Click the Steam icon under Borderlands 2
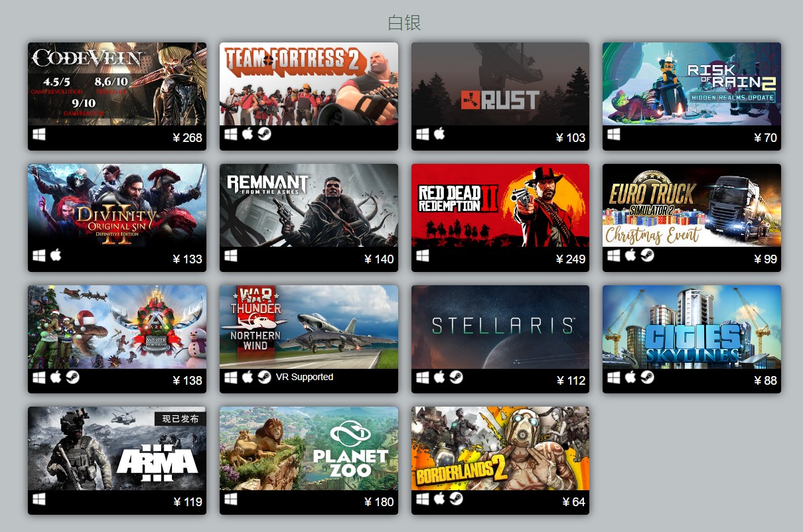The height and width of the screenshot is (532, 803). pos(456,498)
